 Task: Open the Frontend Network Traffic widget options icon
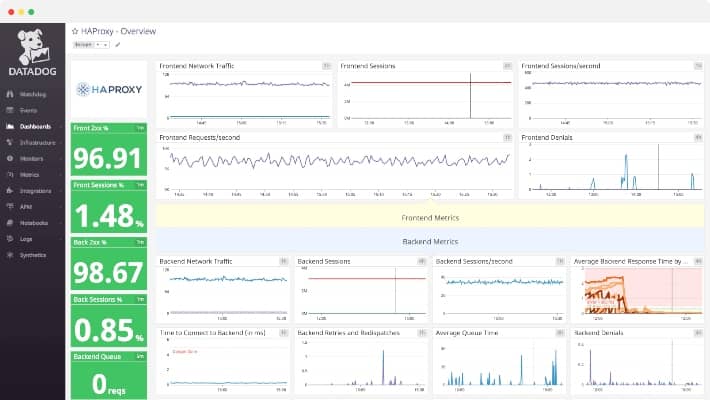tap(326, 66)
